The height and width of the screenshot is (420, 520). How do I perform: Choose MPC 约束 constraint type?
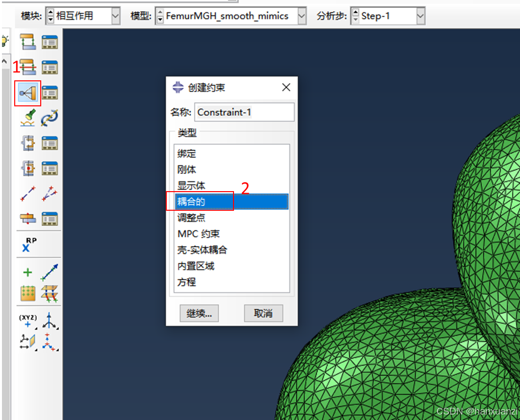coord(232,234)
